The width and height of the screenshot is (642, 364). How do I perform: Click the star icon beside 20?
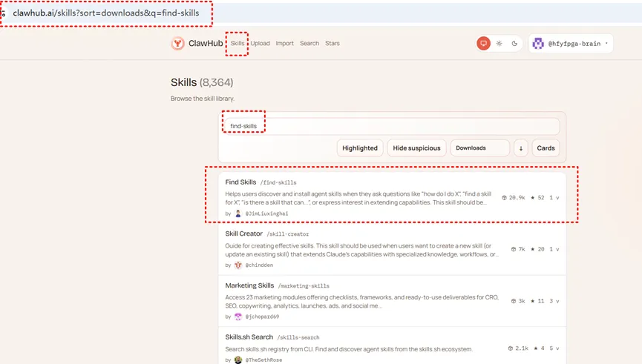point(533,249)
